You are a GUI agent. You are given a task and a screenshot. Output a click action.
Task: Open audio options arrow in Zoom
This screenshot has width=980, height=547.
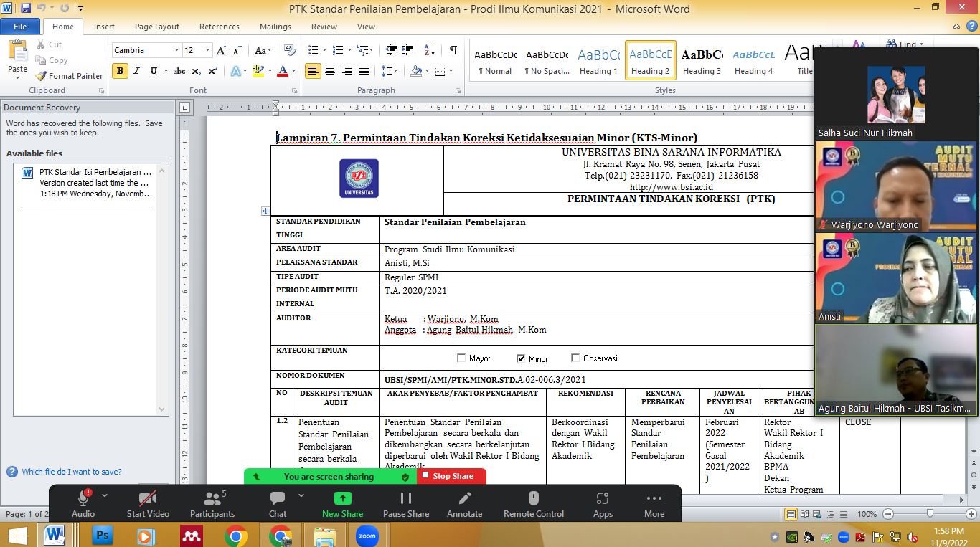(105, 495)
